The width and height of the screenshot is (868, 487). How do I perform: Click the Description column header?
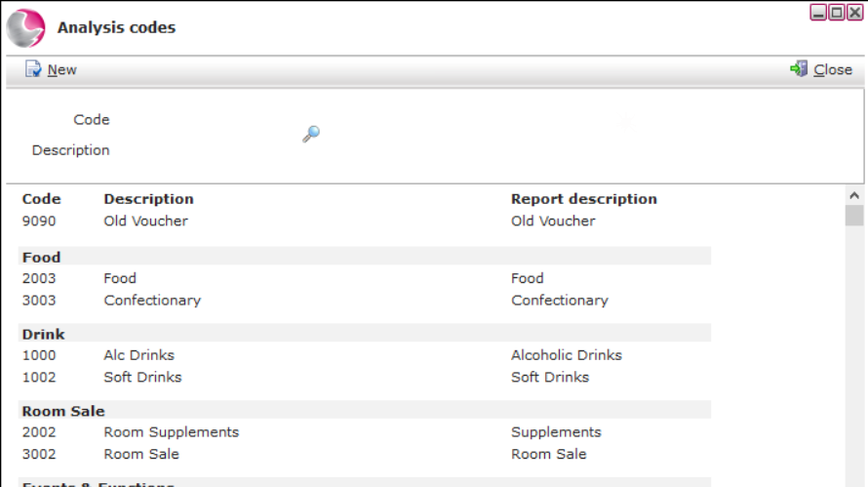click(x=148, y=199)
